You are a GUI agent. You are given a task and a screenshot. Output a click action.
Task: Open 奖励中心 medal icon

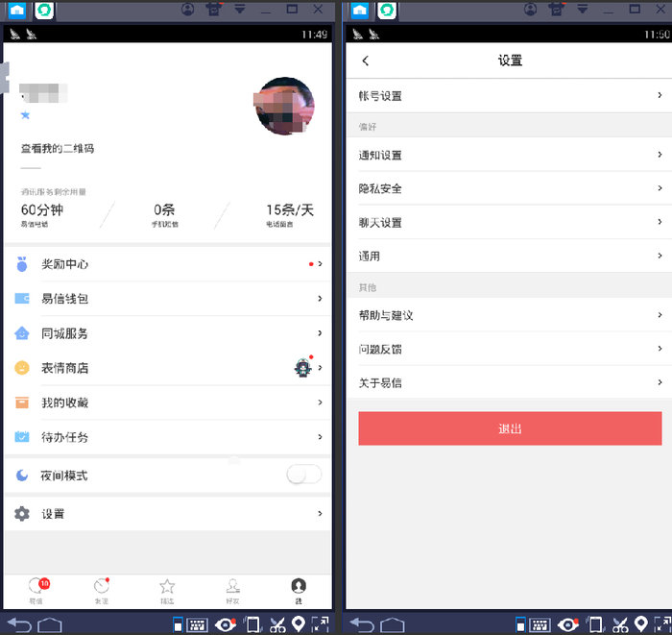22,264
